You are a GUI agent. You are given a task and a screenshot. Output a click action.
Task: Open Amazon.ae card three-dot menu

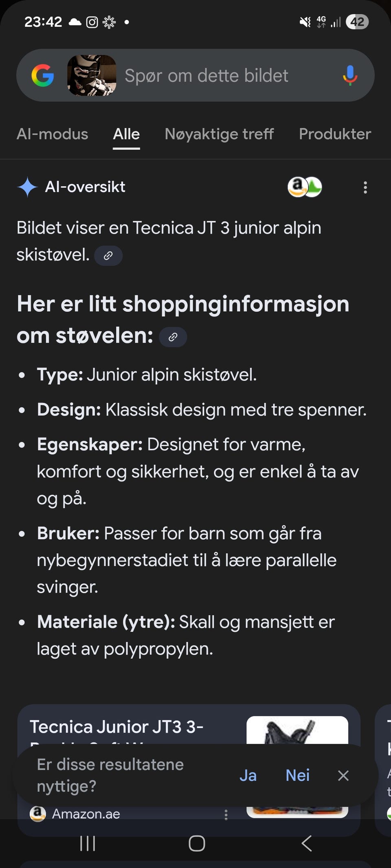[226, 814]
